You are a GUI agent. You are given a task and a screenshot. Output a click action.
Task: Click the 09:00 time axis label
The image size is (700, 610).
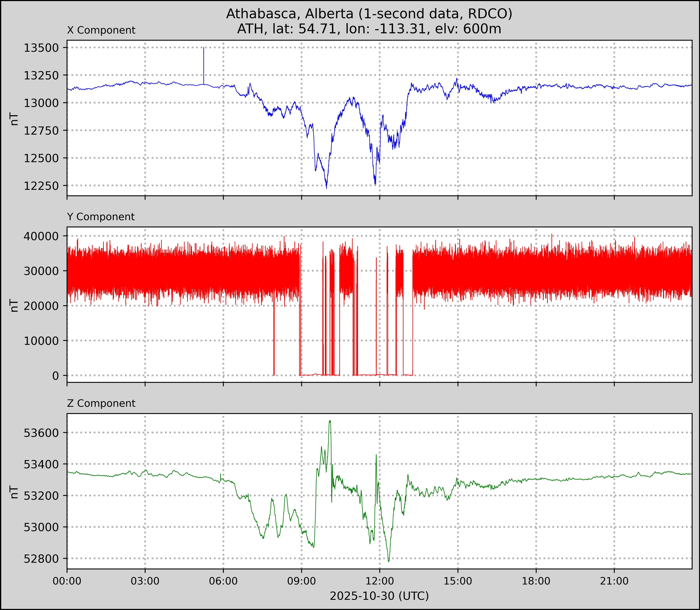301,581
